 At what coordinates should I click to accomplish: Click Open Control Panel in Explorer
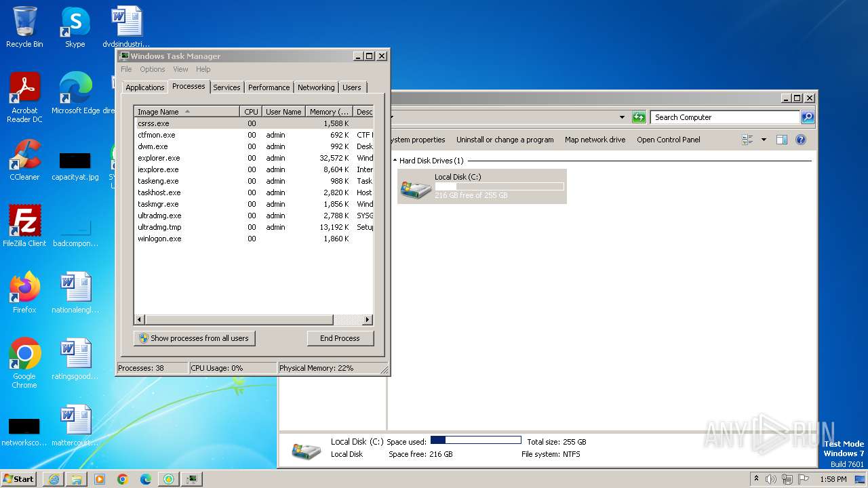tap(668, 140)
